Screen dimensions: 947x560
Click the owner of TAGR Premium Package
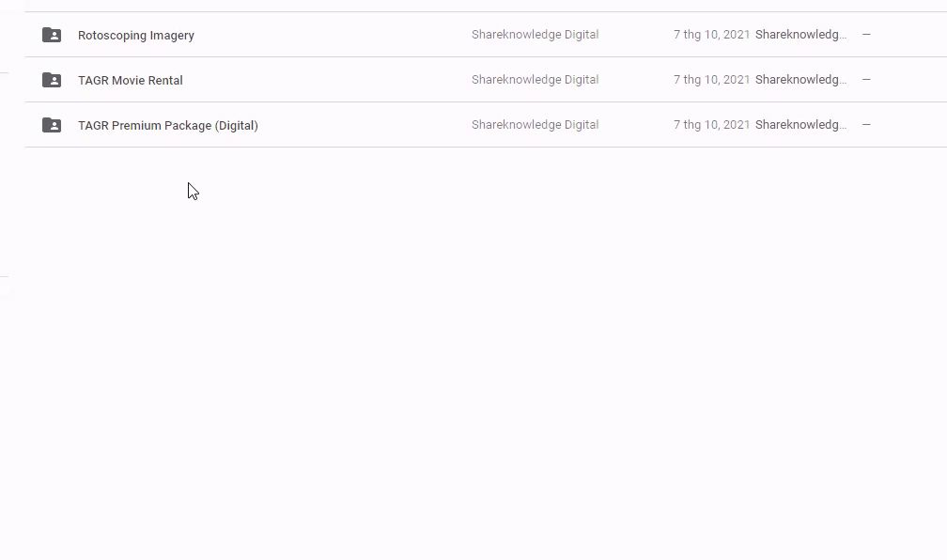[x=535, y=125]
